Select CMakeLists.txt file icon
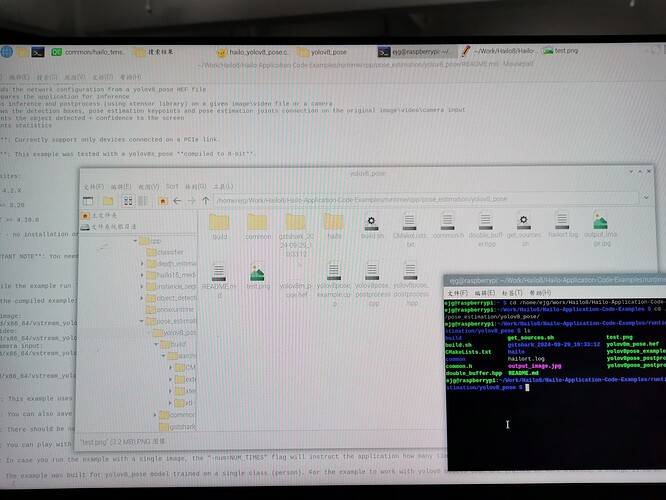Screen dimensions: 666x500 409,221
